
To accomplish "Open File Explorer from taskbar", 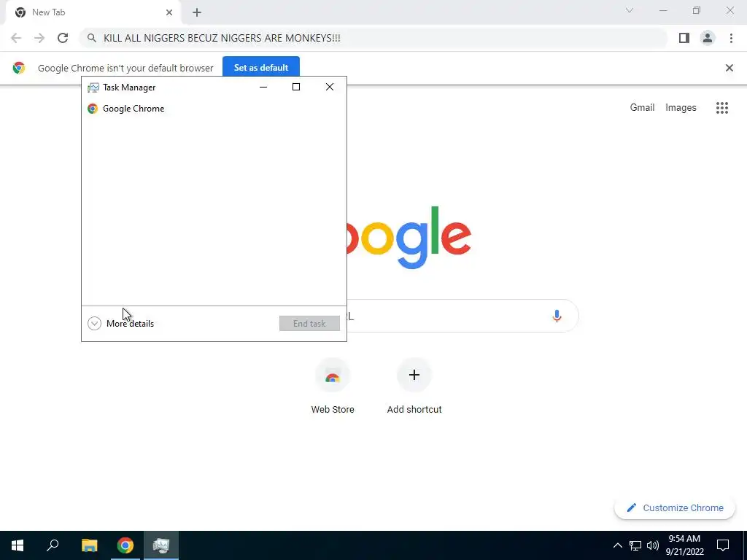I will (89, 545).
